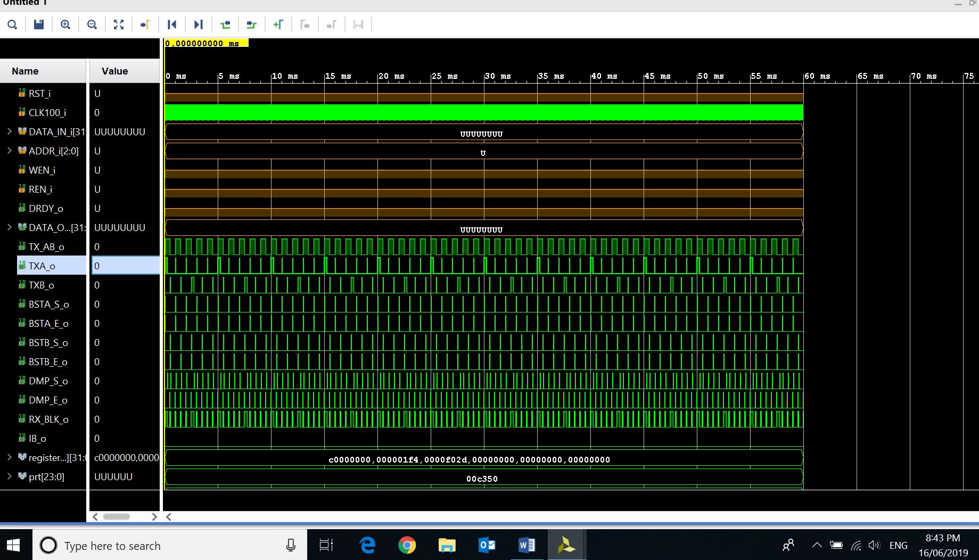Click the Search icon in waveform toolbar
The width and height of the screenshot is (979, 560).
[12, 24]
